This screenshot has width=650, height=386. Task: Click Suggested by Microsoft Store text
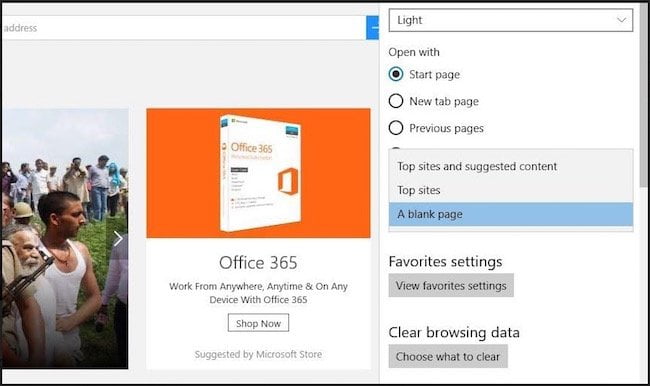258,354
